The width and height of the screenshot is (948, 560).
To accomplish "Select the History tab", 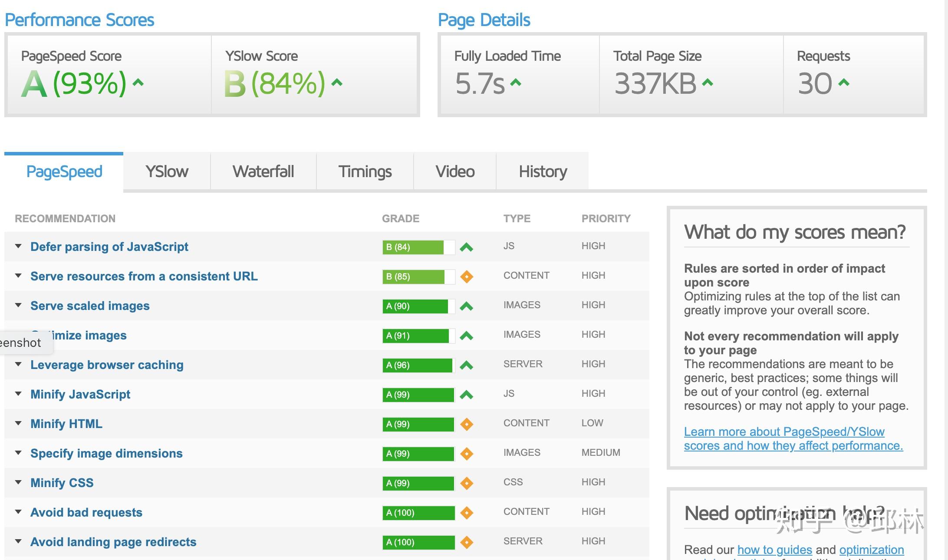I will tap(543, 172).
